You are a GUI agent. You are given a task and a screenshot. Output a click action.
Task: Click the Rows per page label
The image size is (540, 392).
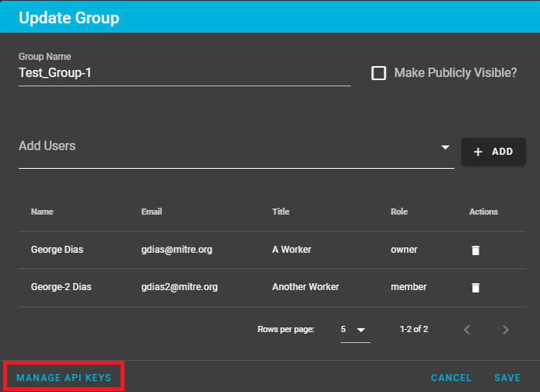coord(286,329)
